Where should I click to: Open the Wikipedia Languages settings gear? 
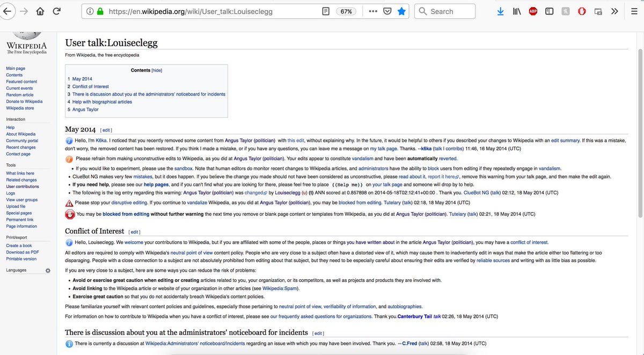coord(47,270)
